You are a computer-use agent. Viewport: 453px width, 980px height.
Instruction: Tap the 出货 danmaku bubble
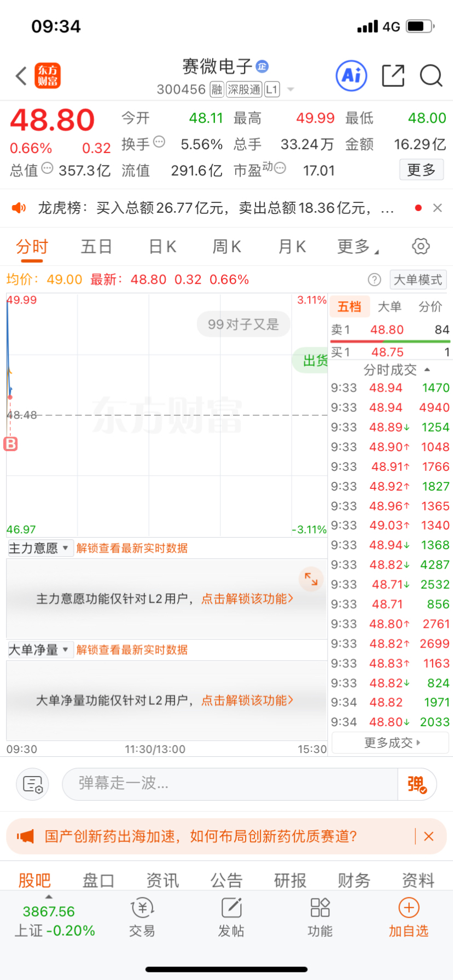(311, 360)
